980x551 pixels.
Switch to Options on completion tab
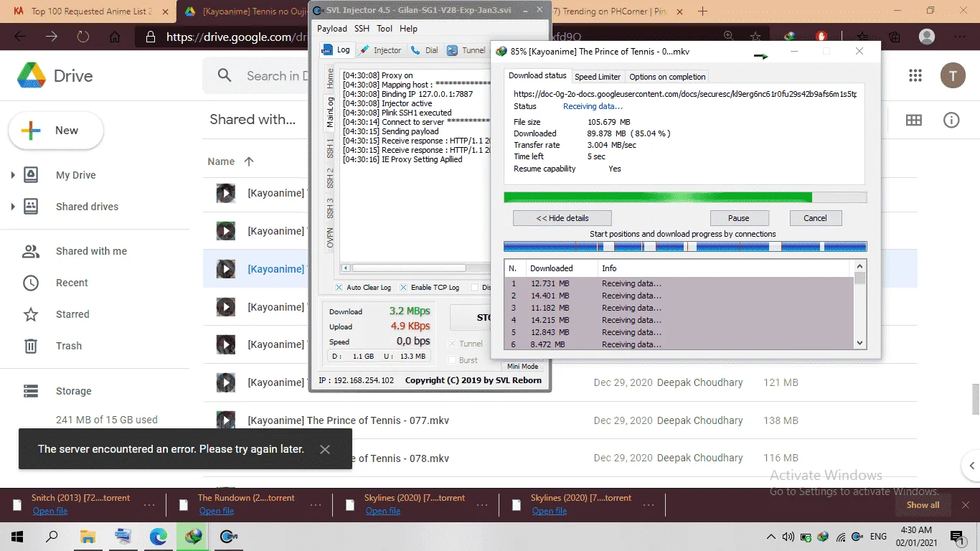667,77
